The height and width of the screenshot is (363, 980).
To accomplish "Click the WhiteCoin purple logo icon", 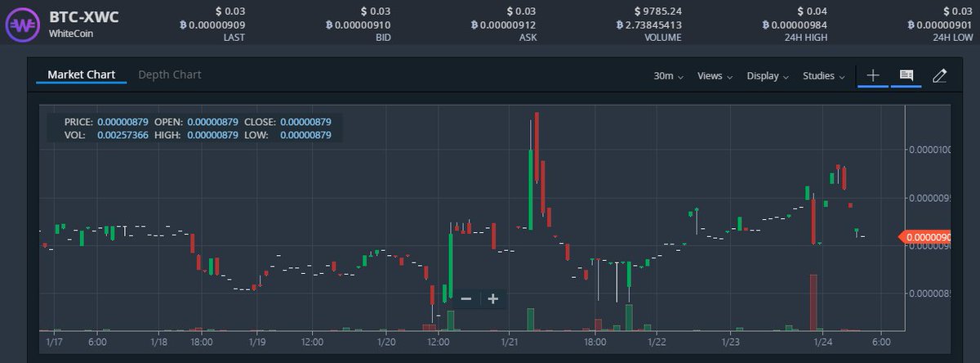I will click(23, 24).
